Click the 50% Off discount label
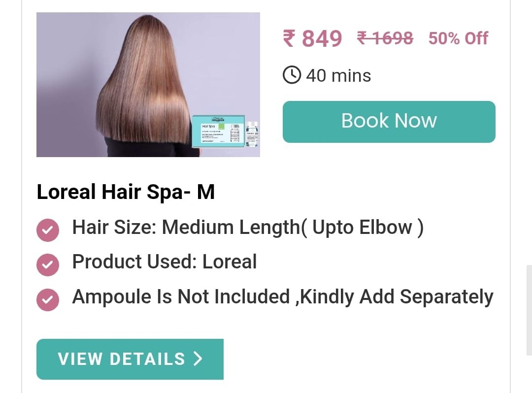The image size is (532, 393). pos(458,38)
